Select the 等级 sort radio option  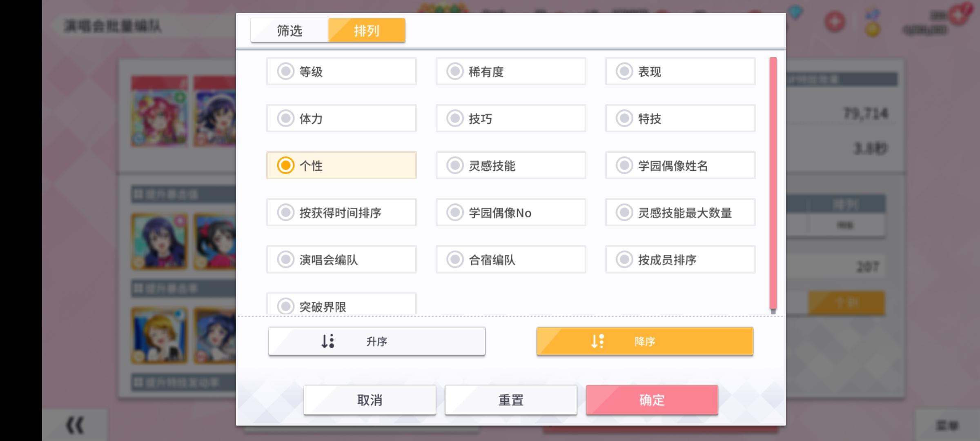(341, 71)
